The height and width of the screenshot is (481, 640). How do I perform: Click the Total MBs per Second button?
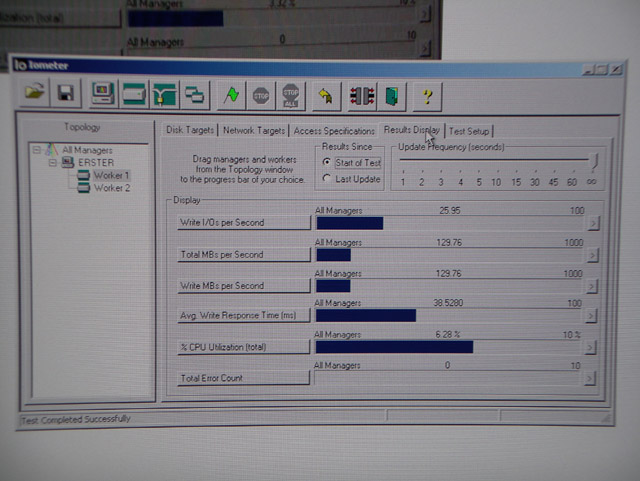point(244,254)
